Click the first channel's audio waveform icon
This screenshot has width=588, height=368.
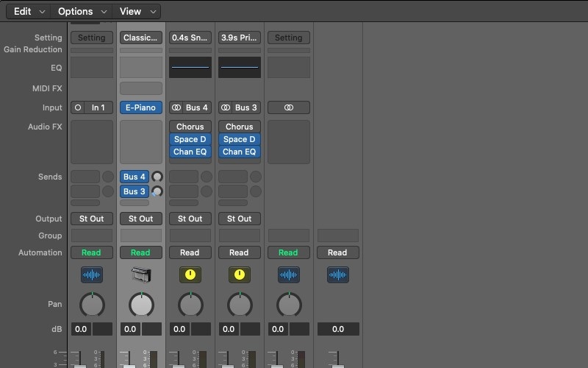tap(92, 275)
